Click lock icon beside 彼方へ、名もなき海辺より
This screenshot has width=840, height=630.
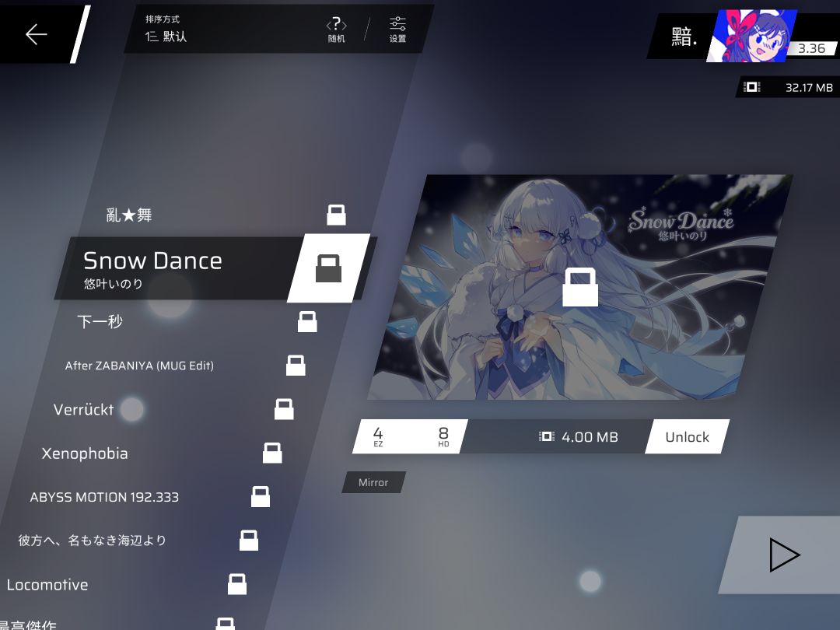(249, 540)
